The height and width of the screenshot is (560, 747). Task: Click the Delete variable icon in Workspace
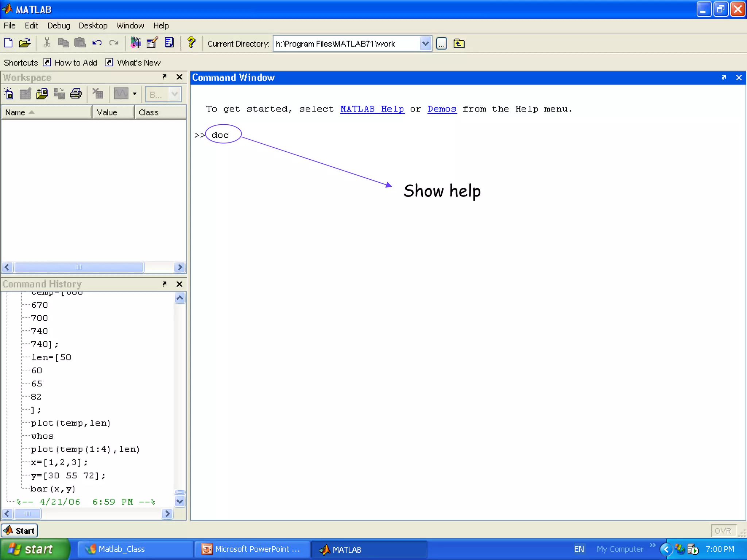point(97,94)
